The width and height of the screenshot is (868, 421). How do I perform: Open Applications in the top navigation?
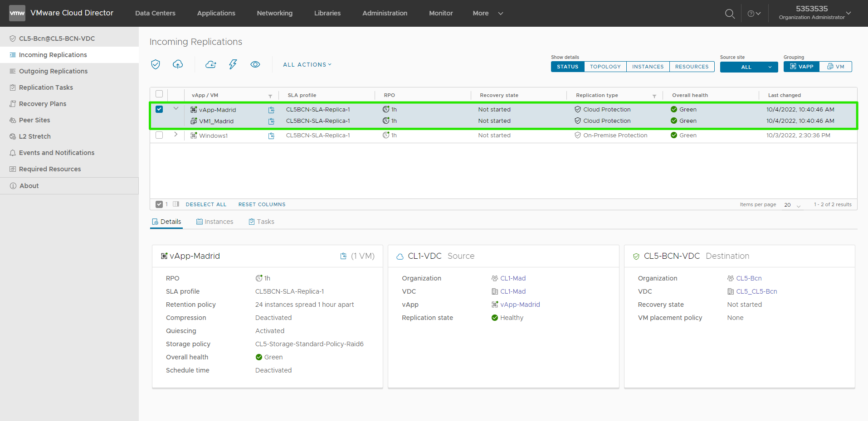pyautogui.click(x=216, y=13)
